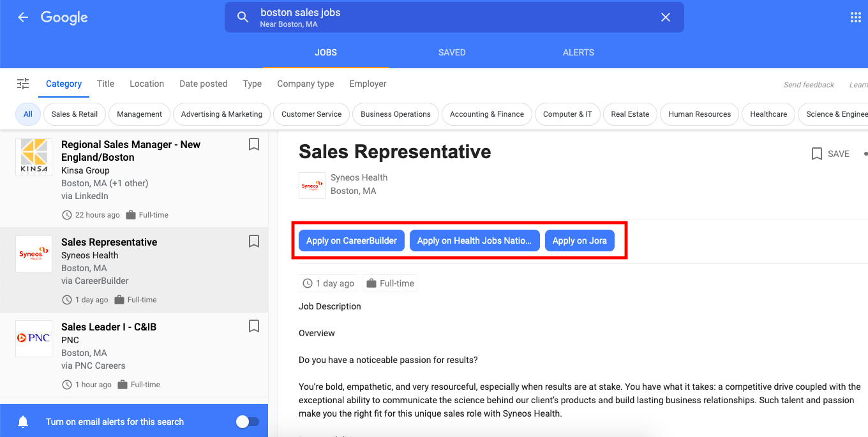Bookmark the Sales Representative listing in list
This screenshot has height=437, width=868.
(254, 241)
